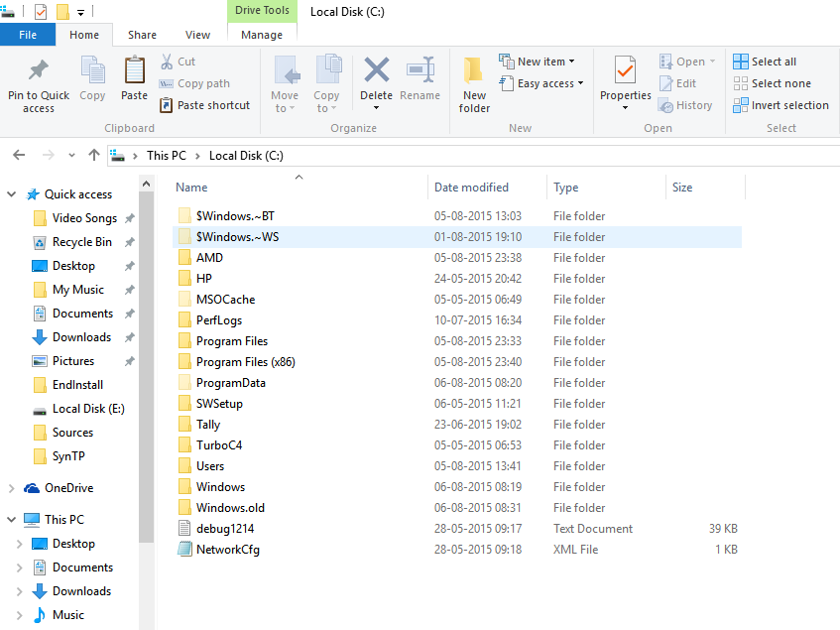Select the TurboC4 folder

click(219, 445)
